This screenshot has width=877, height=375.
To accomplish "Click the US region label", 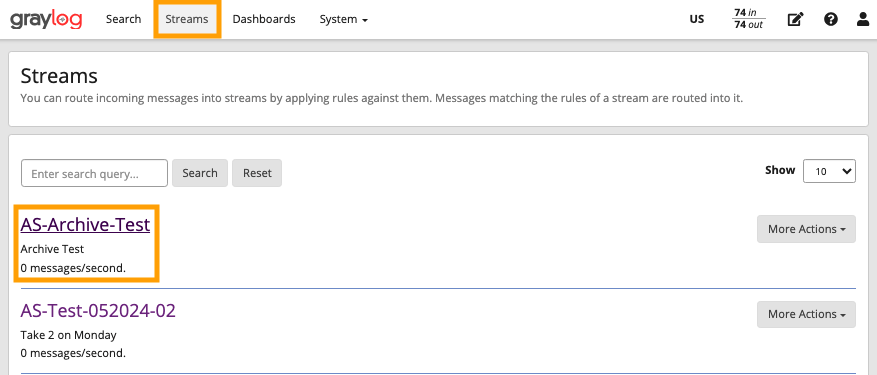I will click(697, 19).
